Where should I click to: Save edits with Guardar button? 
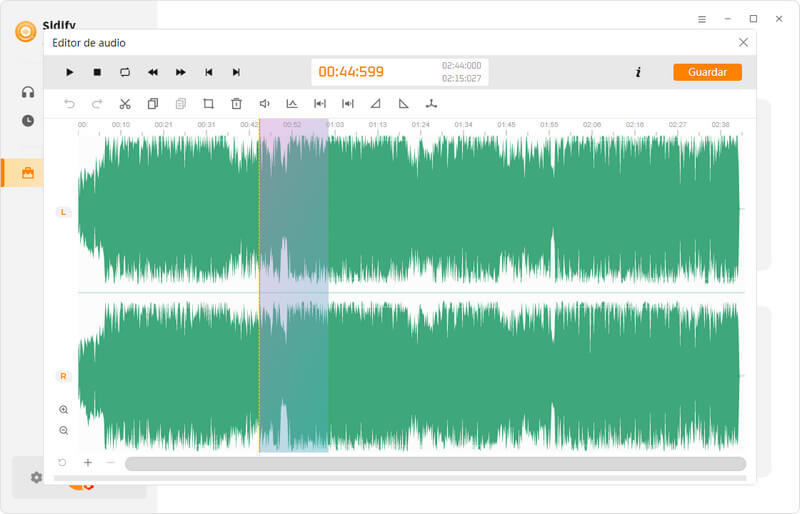point(707,72)
